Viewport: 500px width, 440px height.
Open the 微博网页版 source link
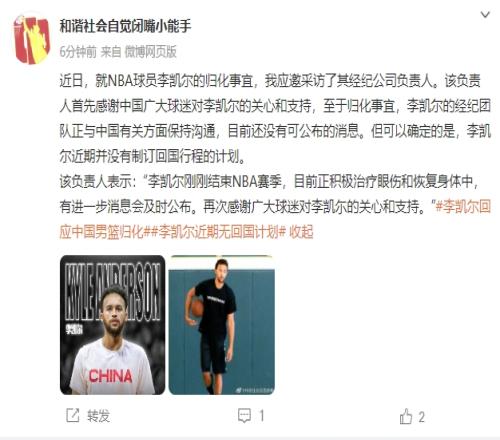(150, 52)
